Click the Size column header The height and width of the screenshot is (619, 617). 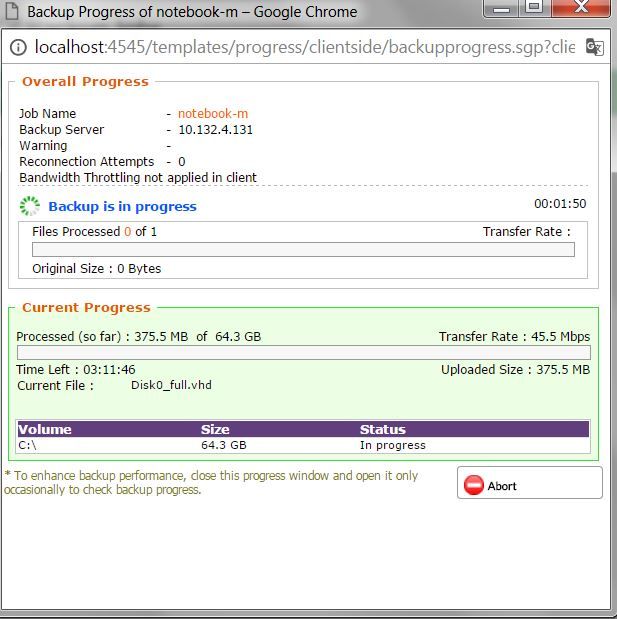215,429
